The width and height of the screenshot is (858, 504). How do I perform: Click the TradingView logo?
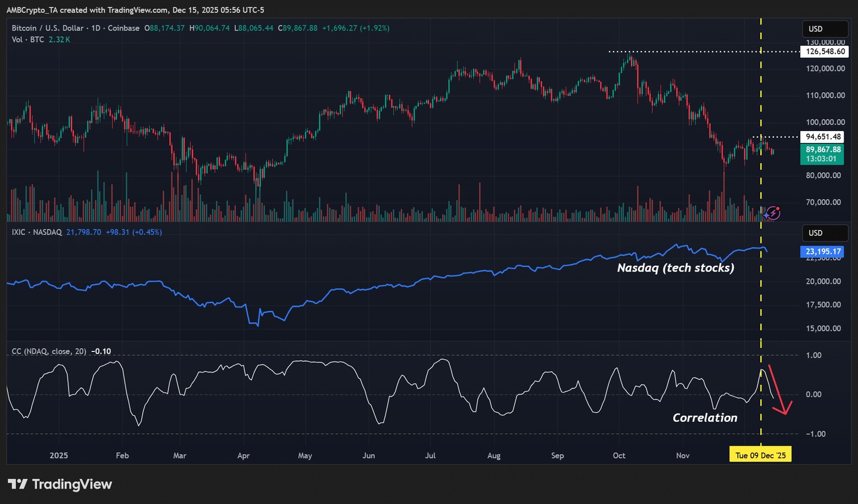point(60,484)
